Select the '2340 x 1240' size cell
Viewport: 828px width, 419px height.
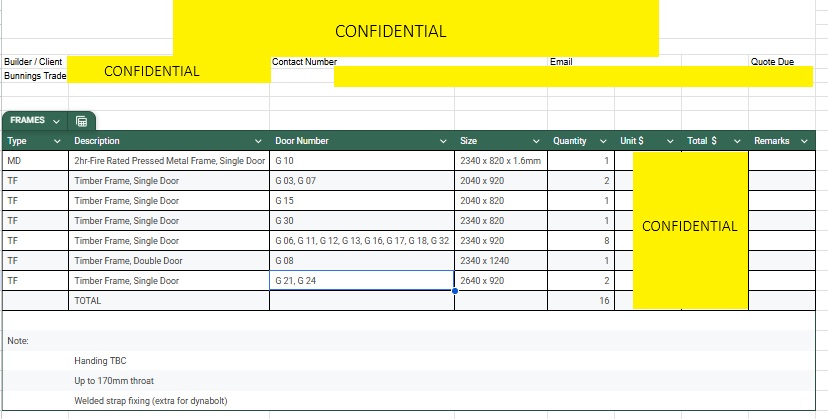coord(501,261)
